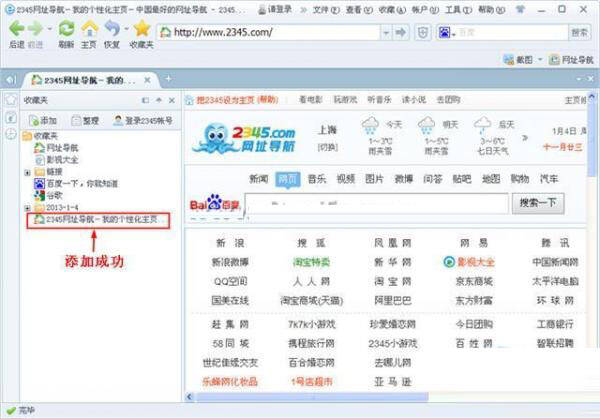
Task: Refresh the page with the green icon
Action: [x=67, y=29]
